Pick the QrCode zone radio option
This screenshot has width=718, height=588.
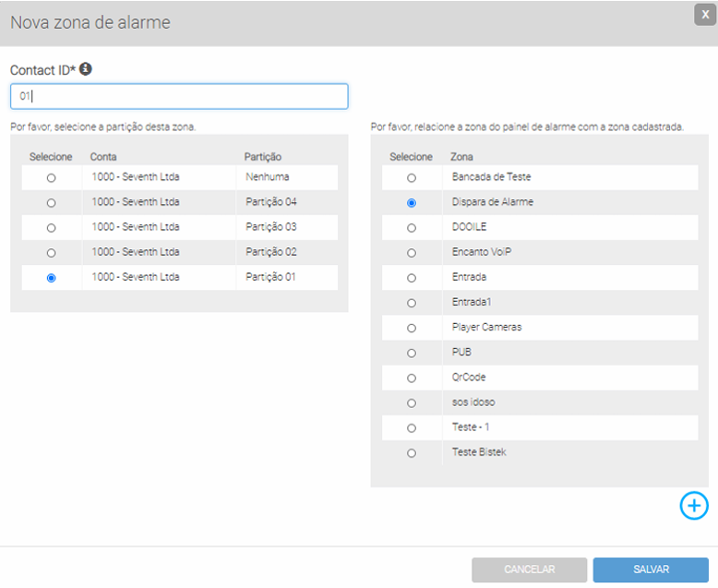click(412, 378)
